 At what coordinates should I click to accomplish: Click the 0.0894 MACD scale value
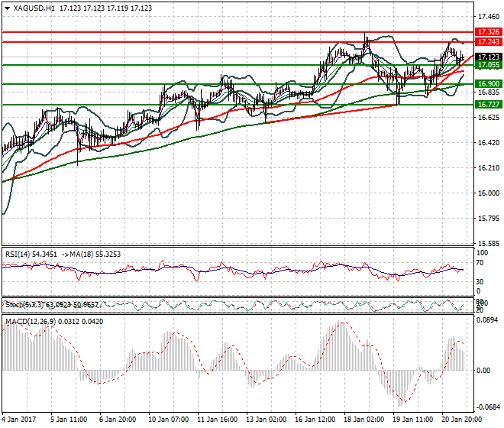[x=487, y=320]
